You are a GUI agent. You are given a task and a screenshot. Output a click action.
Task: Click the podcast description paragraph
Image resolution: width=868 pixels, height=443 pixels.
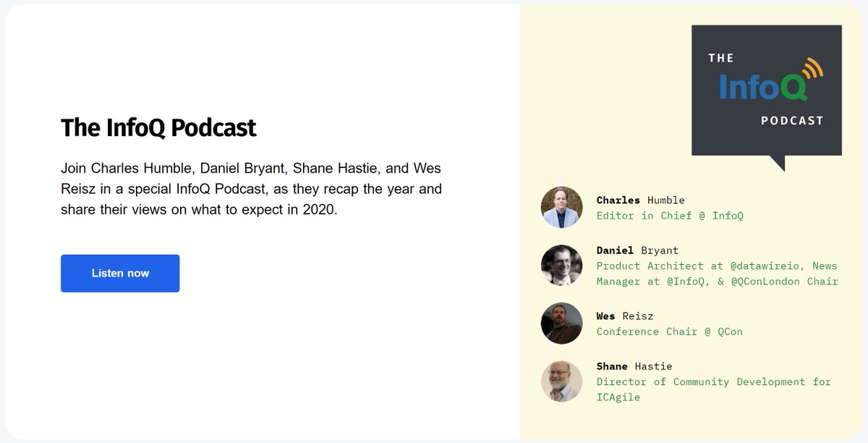[251, 190]
